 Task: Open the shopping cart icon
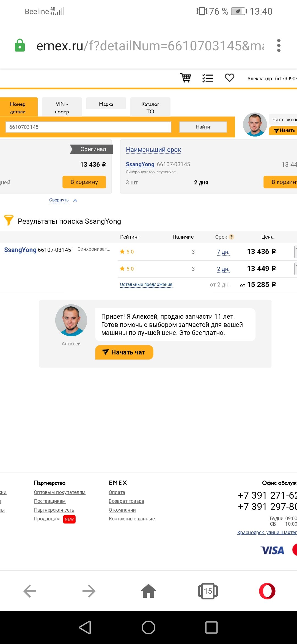point(186,78)
